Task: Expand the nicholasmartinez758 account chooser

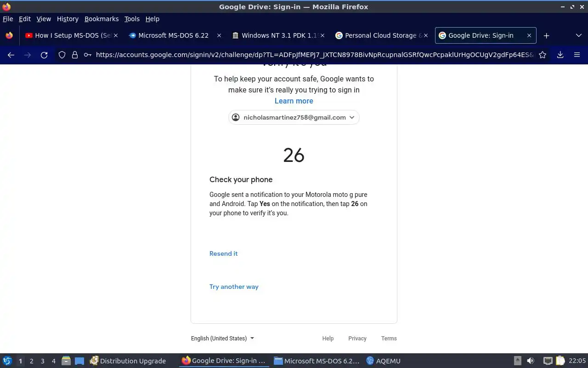Action: [x=294, y=117]
